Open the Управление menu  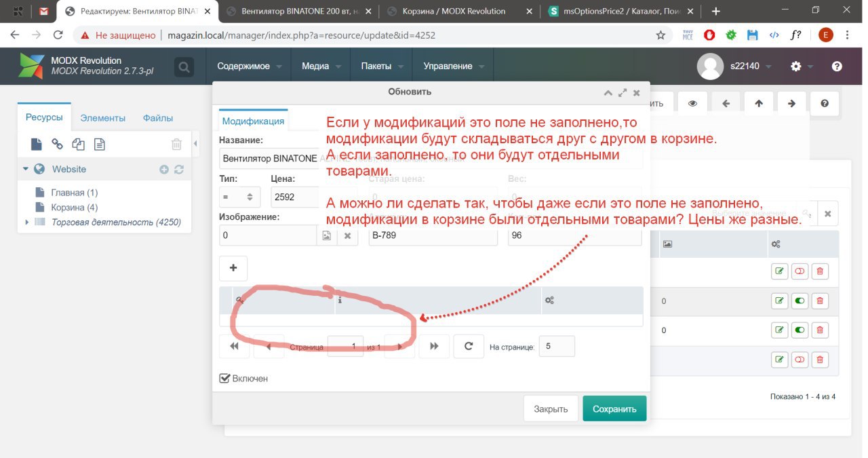click(x=453, y=66)
